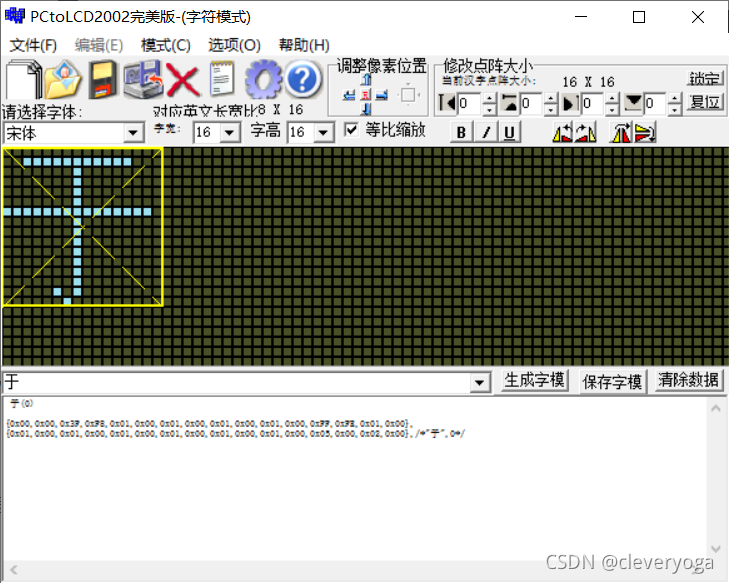Decrease the left-edge size value
Image resolution: width=729 pixels, height=583 pixels.
tap(489, 110)
